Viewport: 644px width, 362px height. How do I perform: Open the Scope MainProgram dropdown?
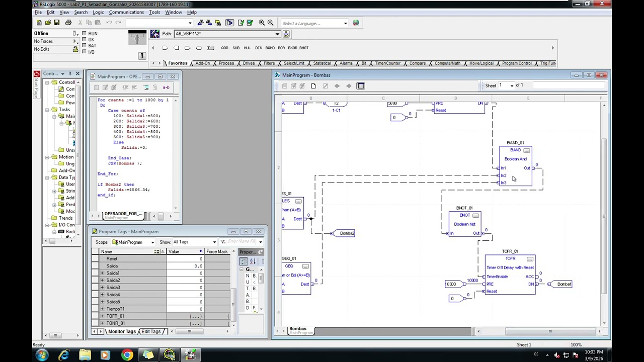tap(152, 242)
